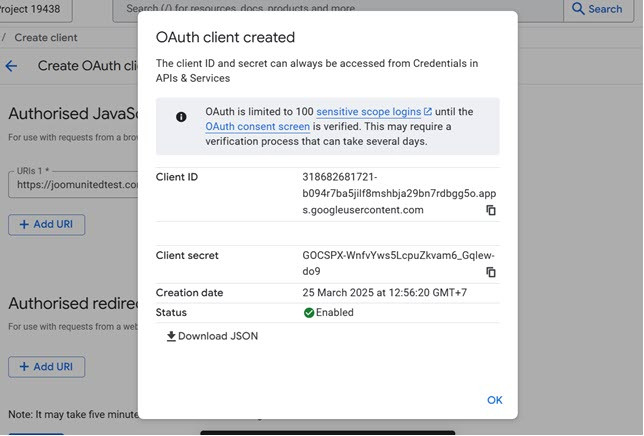Click the Search magnifier button
This screenshot has width=644, height=436.
tap(597, 9)
